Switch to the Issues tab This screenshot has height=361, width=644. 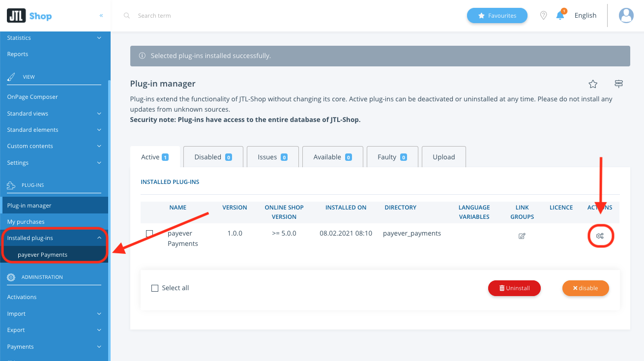(273, 157)
